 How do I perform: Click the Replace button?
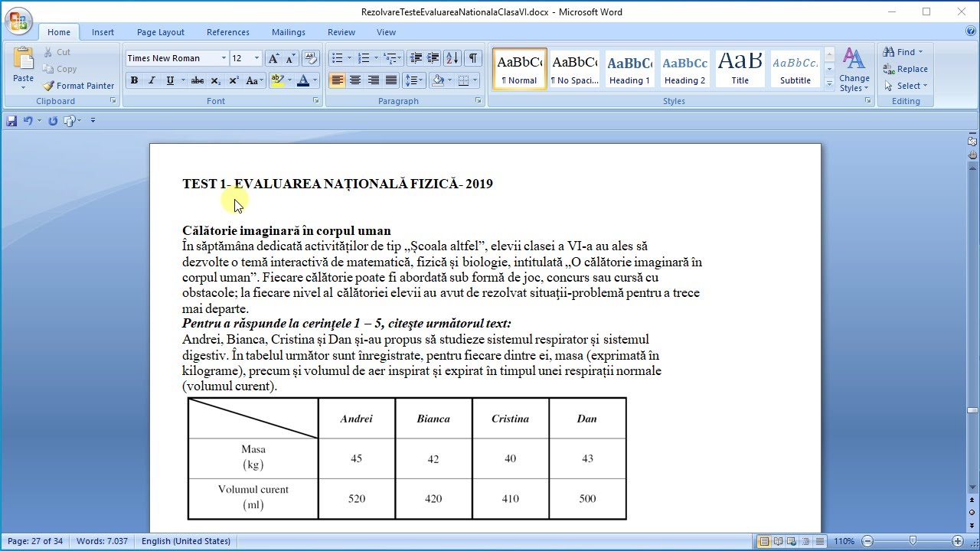click(x=905, y=69)
